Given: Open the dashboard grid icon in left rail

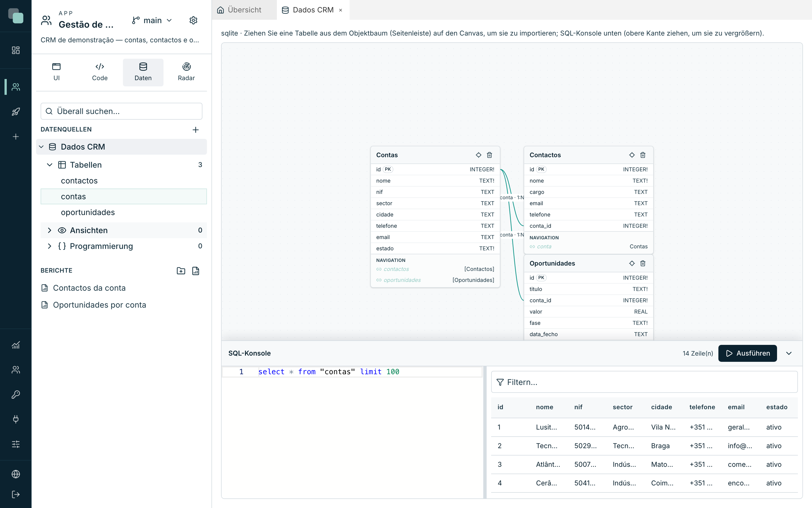Looking at the screenshot, I should (16, 51).
